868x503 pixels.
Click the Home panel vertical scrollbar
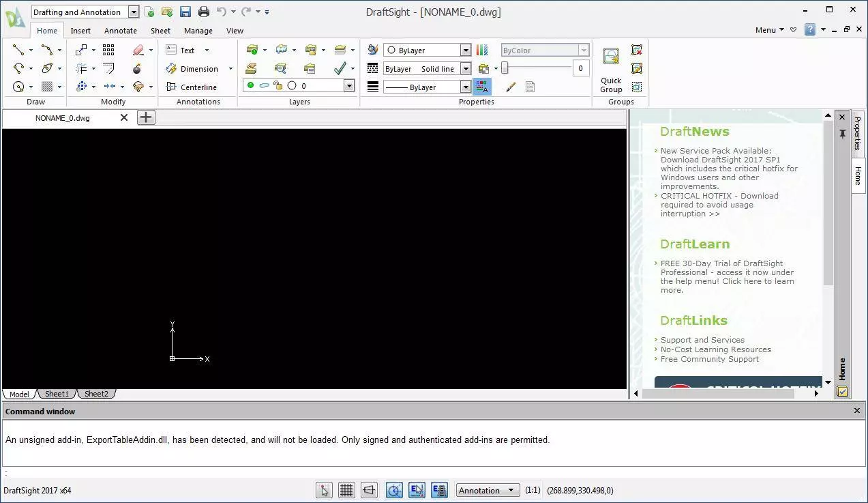coord(828,203)
